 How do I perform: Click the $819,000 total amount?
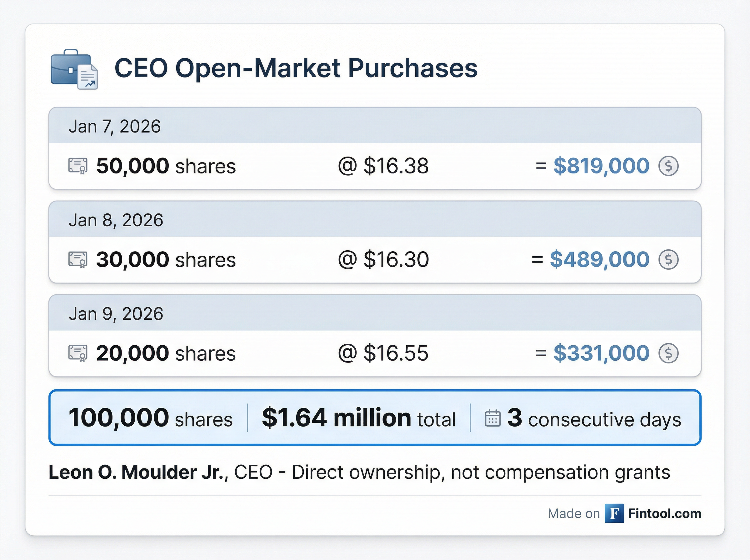pos(601,166)
